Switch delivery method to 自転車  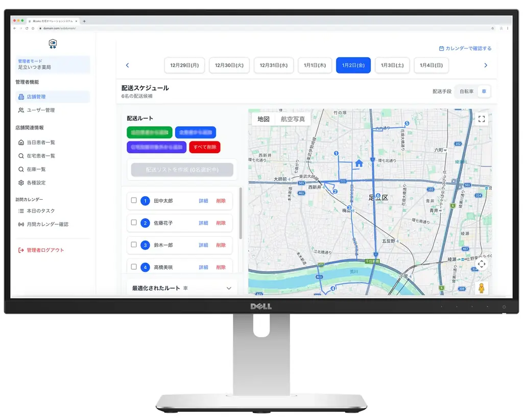click(466, 91)
